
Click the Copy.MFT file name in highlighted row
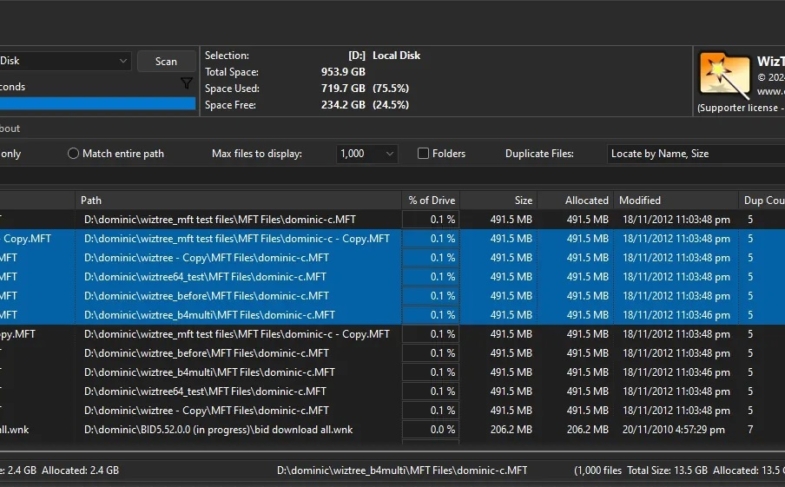(27, 239)
